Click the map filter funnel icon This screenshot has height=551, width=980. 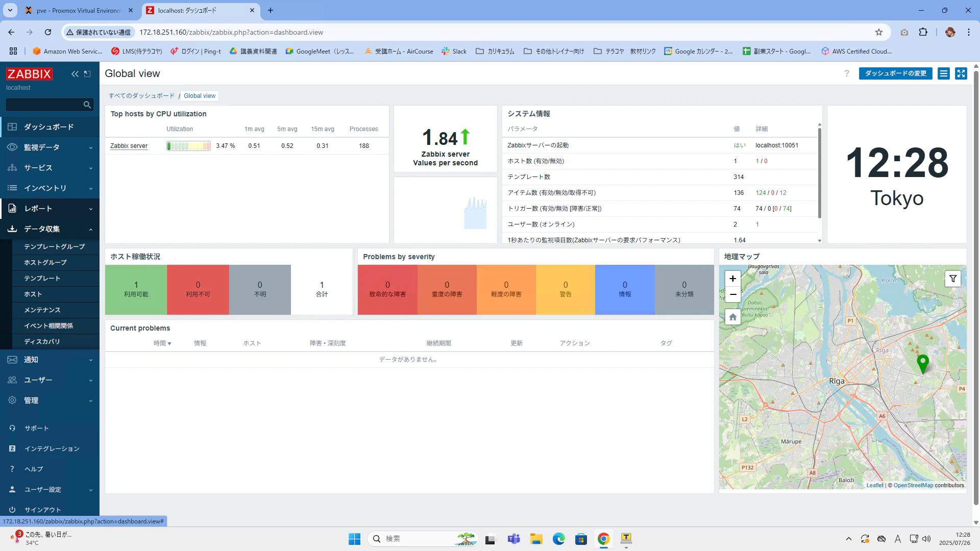pyautogui.click(x=953, y=279)
